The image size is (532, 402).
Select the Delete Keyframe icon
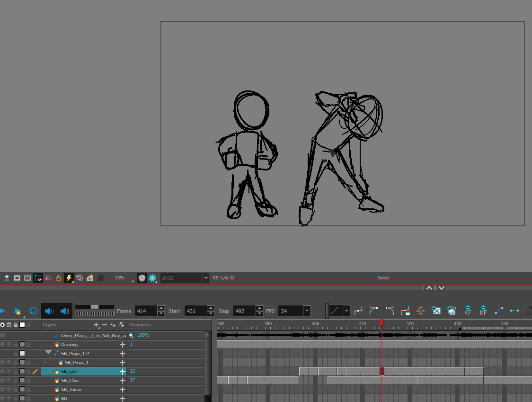pos(483,311)
